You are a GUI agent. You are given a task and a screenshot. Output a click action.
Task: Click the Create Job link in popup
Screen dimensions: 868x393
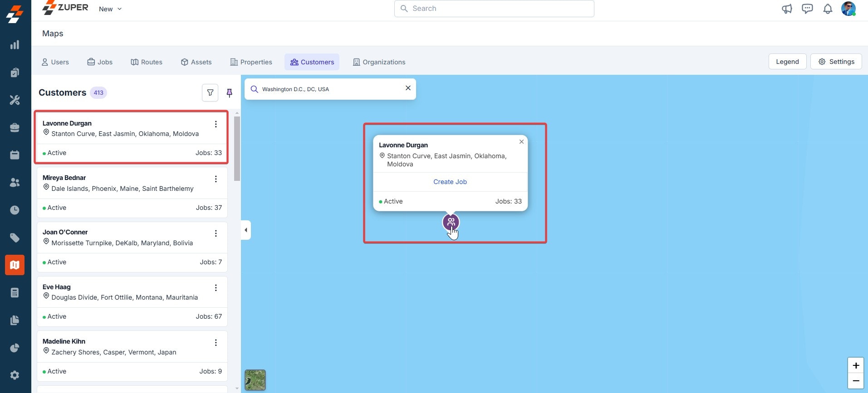point(450,182)
